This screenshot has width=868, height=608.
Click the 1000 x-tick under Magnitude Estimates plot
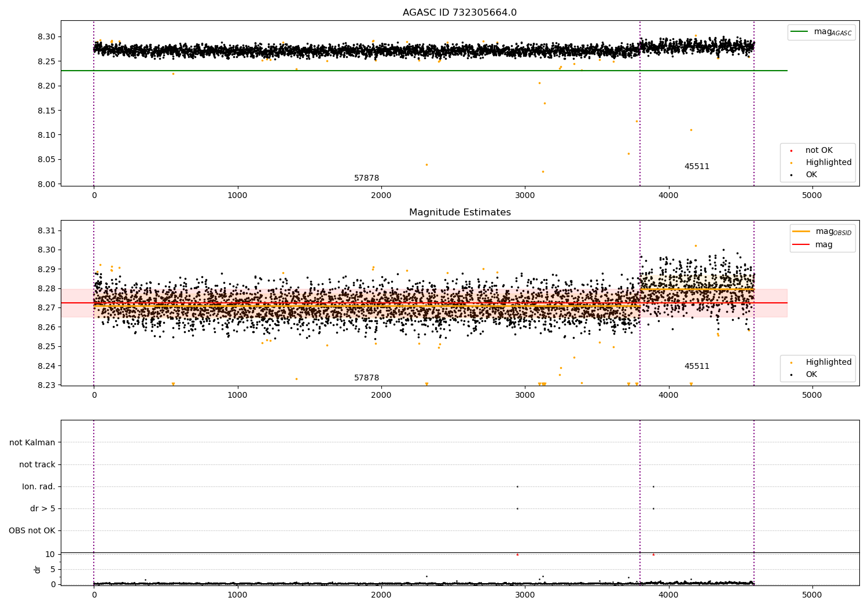pos(238,395)
